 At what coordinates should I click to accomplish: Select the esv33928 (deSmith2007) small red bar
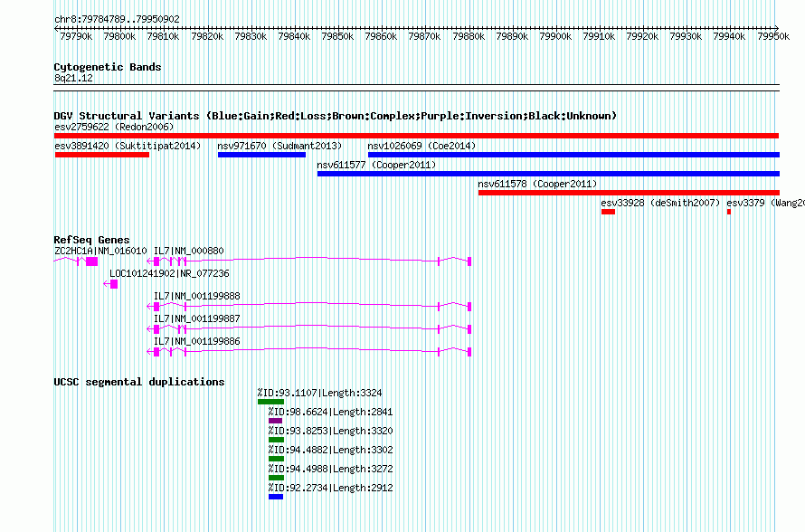pos(609,212)
